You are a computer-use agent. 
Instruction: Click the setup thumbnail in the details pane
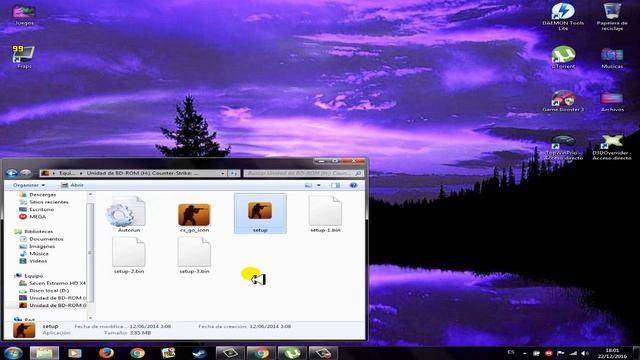click(24, 330)
